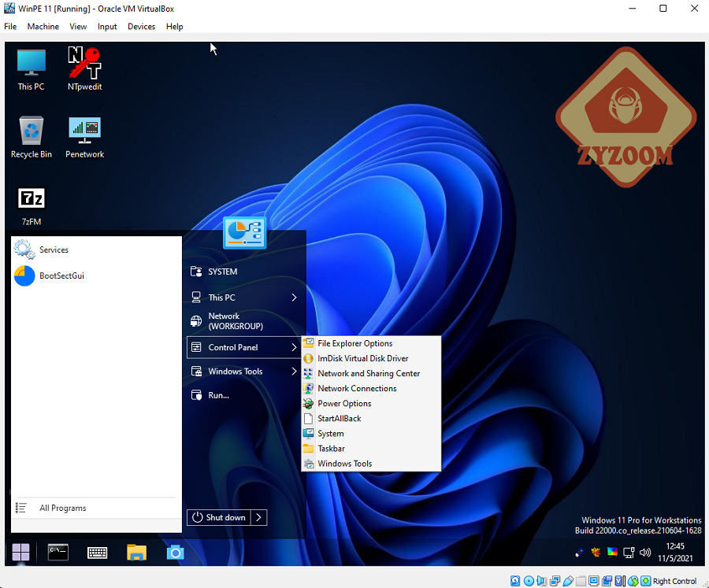Open System from Control Panel submenu
The width and height of the screenshot is (709, 588).
point(371,434)
